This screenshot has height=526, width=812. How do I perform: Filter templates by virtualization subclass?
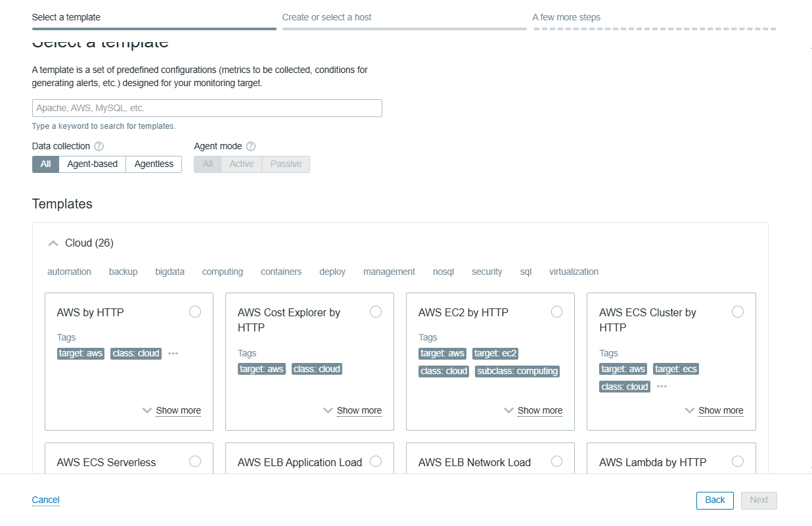574,272
